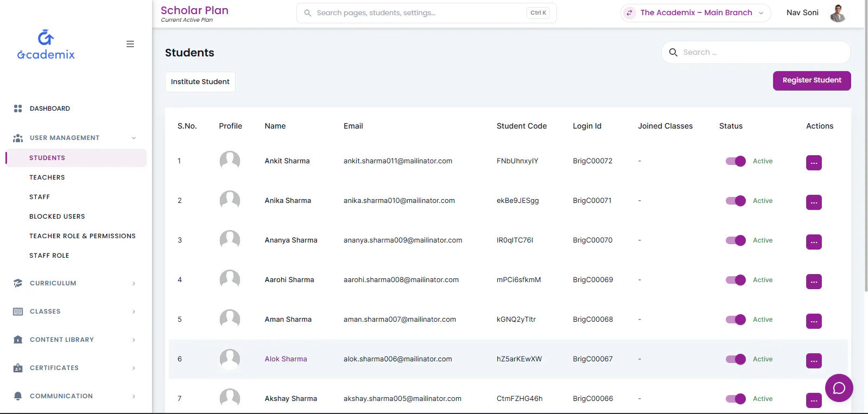
Task: Click the User Management people icon
Action: point(18,138)
